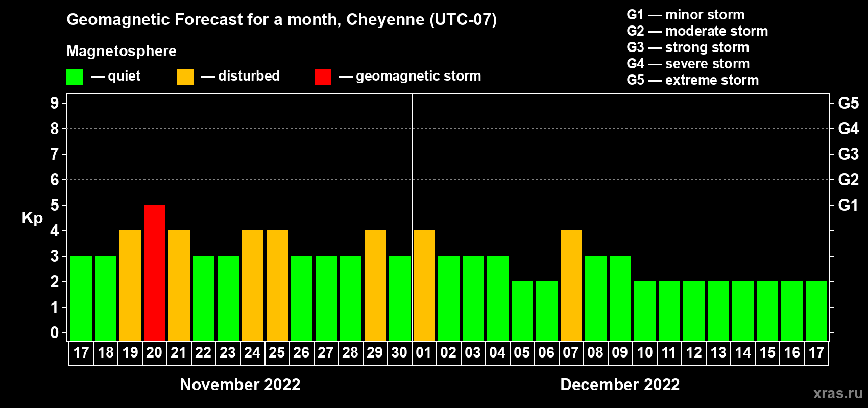Screen dimensions: 868x408
Task: Click the date label '30' on the date axis
Action: click(x=399, y=352)
